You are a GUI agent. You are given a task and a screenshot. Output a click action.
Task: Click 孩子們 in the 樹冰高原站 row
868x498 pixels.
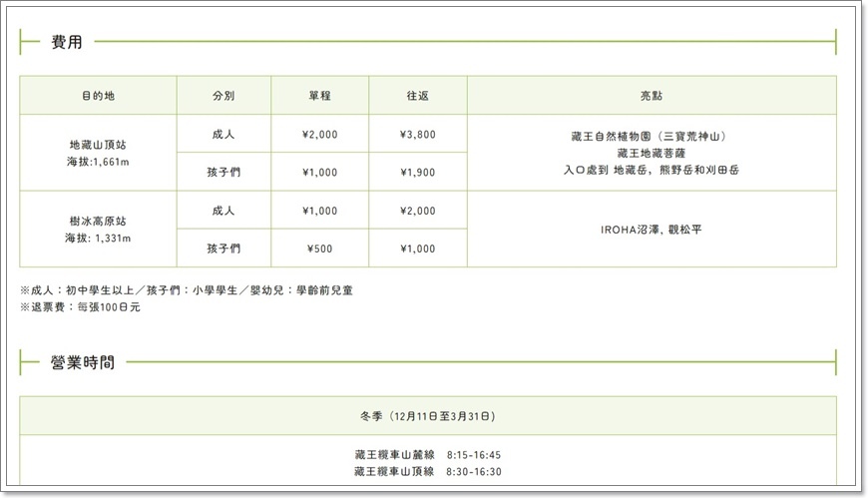pyautogui.click(x=223, y=249)
